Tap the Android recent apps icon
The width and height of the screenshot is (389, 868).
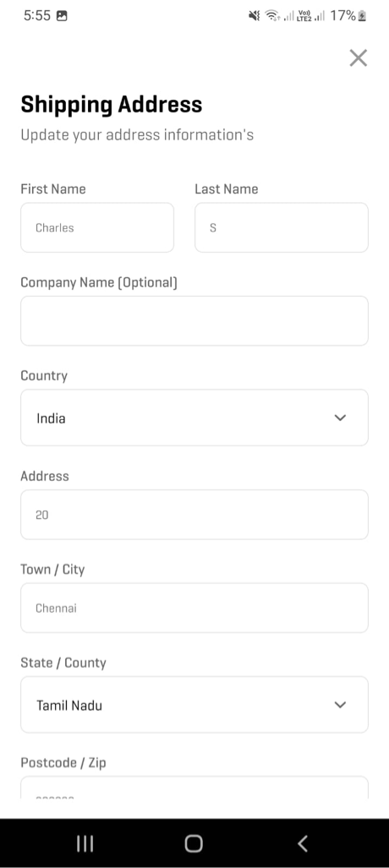85,843
